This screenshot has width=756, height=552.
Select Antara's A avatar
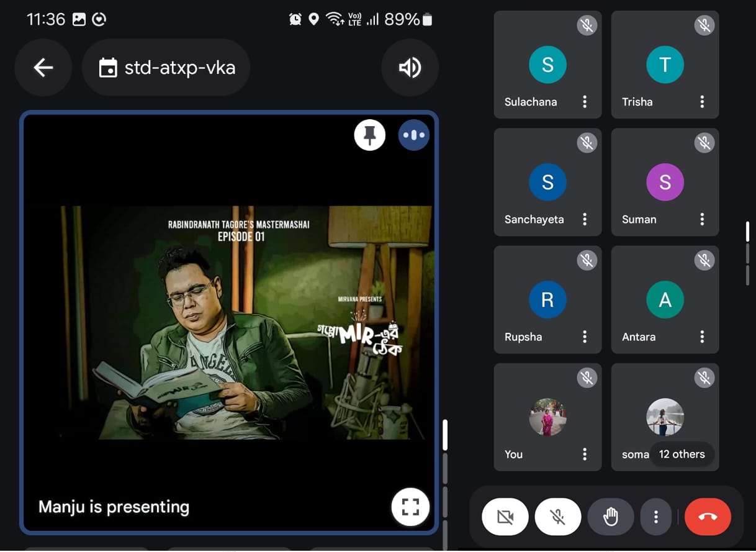click(665, 300)
